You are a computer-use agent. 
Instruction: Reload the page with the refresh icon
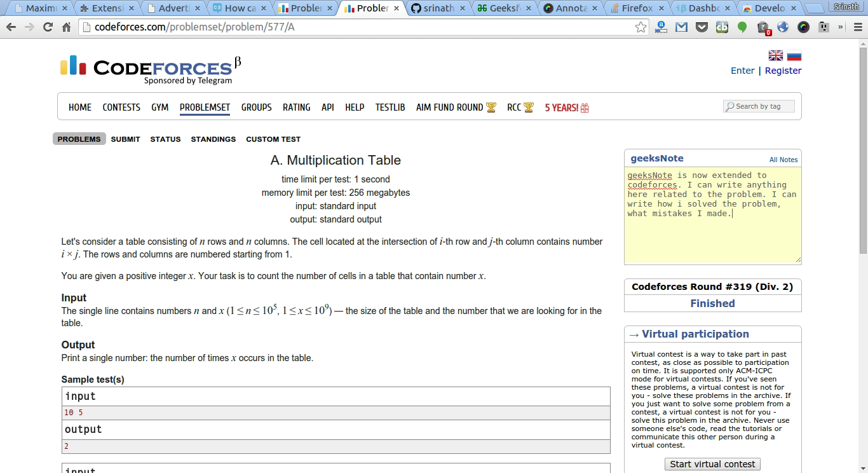[x=48, y=27]
